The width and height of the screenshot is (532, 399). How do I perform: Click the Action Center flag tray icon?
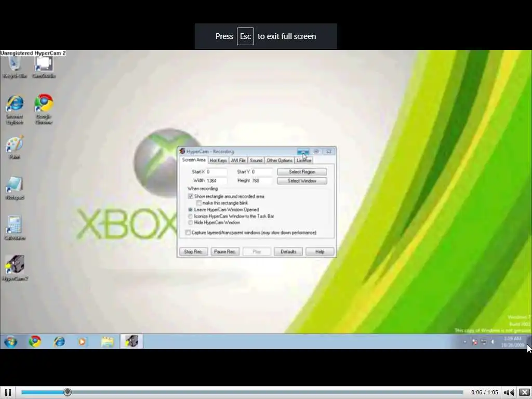[475, 342]
